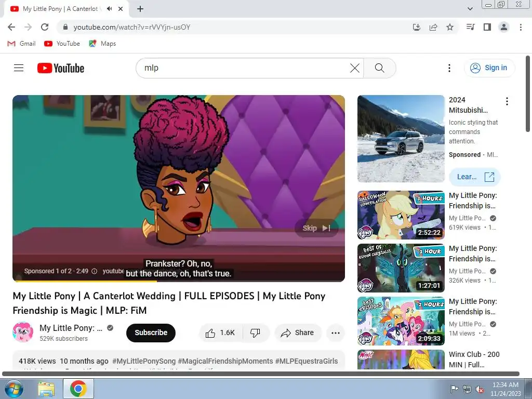Open more actions ellipsis below video
532x399 pixels.
pyautogui.click(x=336, y=333)
